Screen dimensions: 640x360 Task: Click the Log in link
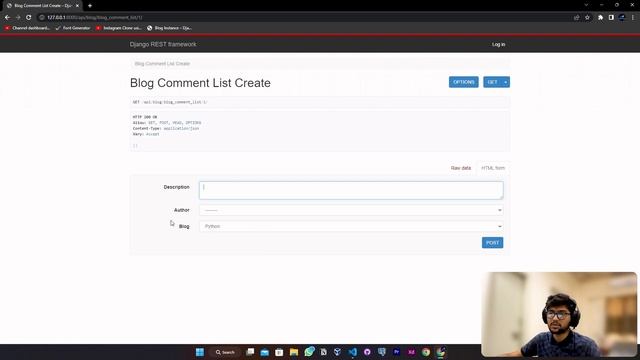(498, 44)
